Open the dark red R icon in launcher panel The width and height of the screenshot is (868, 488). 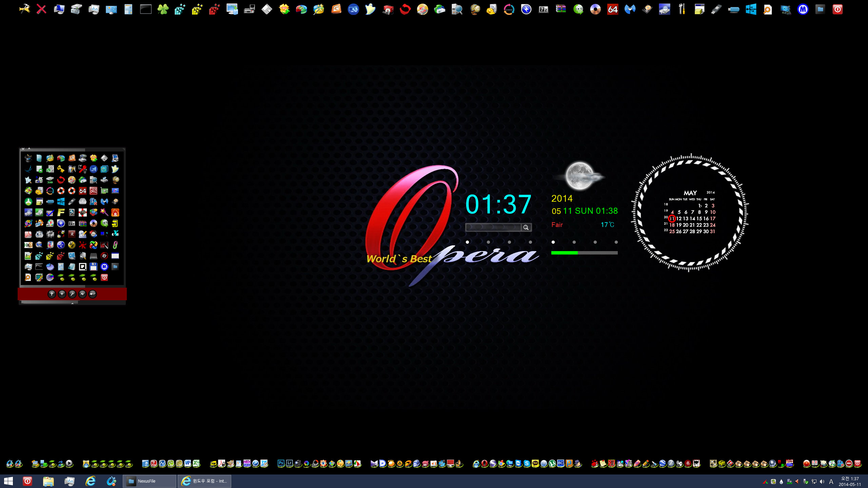point(72,234)
